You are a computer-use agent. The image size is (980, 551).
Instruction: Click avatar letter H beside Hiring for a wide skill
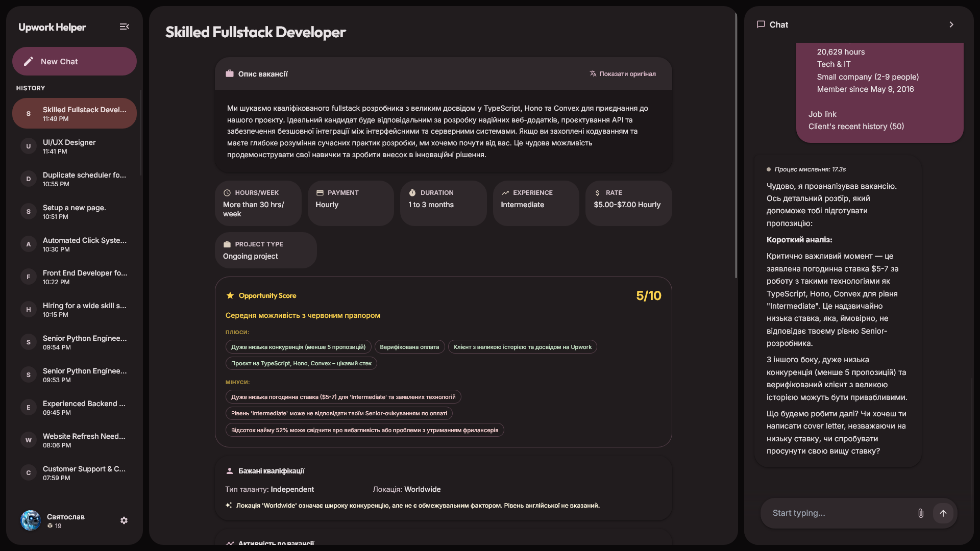(x=29, y=309)
